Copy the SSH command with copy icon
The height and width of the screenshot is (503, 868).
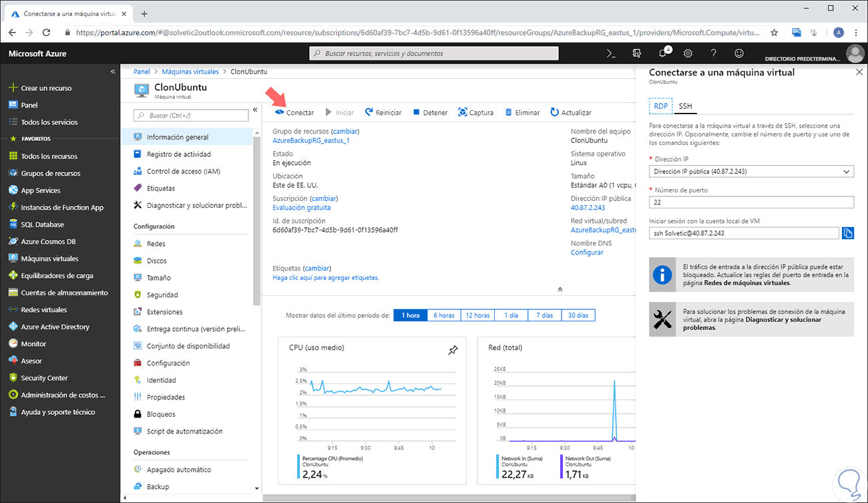point(848,233)
